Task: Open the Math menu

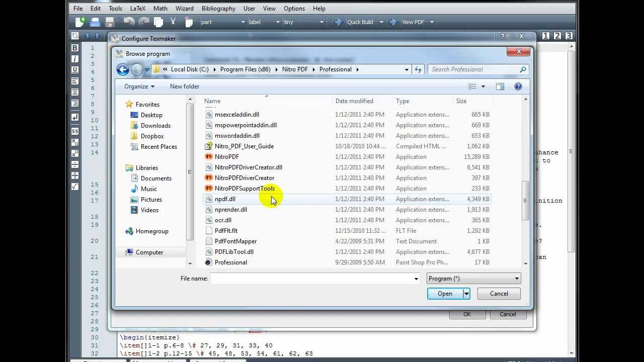Action: [160, 9]
